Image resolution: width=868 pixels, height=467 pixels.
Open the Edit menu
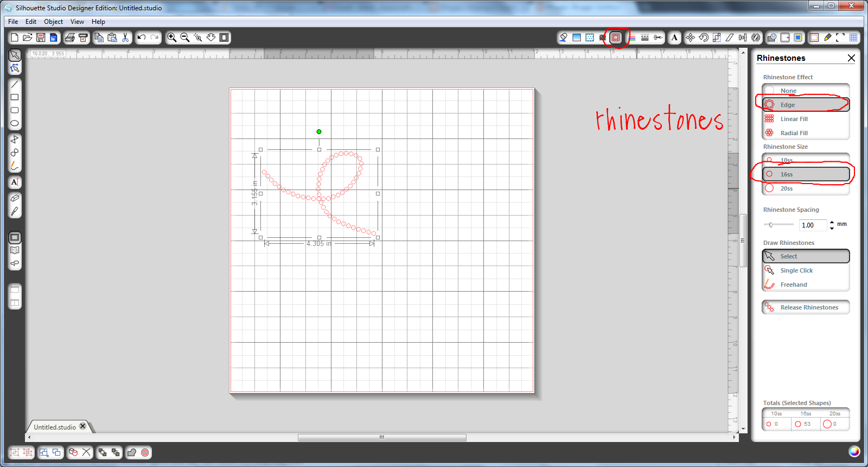[31, 22]
